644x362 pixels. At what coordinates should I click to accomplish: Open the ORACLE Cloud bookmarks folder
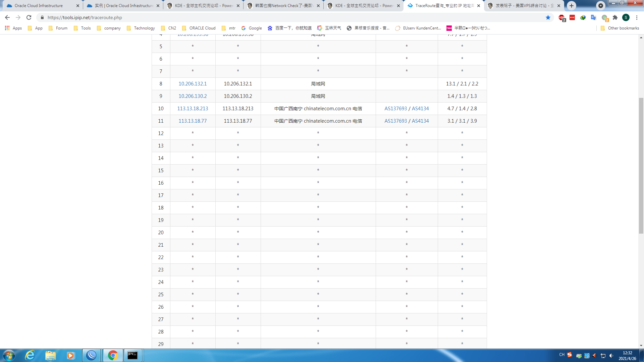coord(199,28)
